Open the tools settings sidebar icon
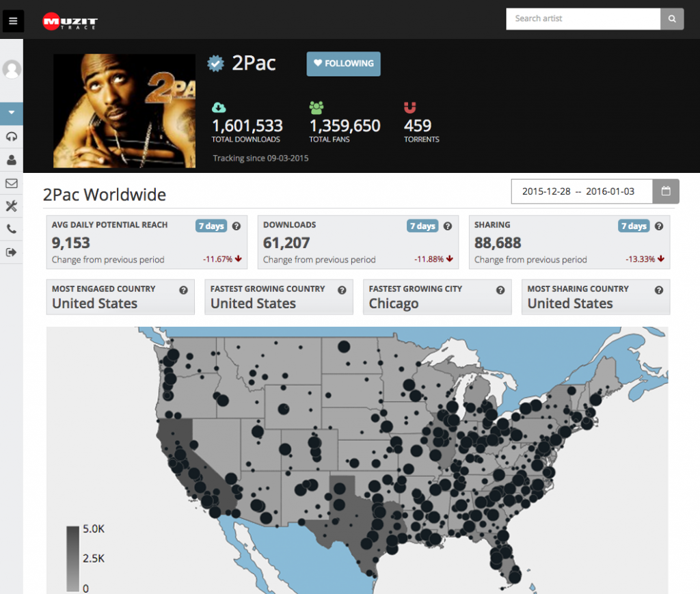Viewport: 700px width, 594px height. pos(12,206)
